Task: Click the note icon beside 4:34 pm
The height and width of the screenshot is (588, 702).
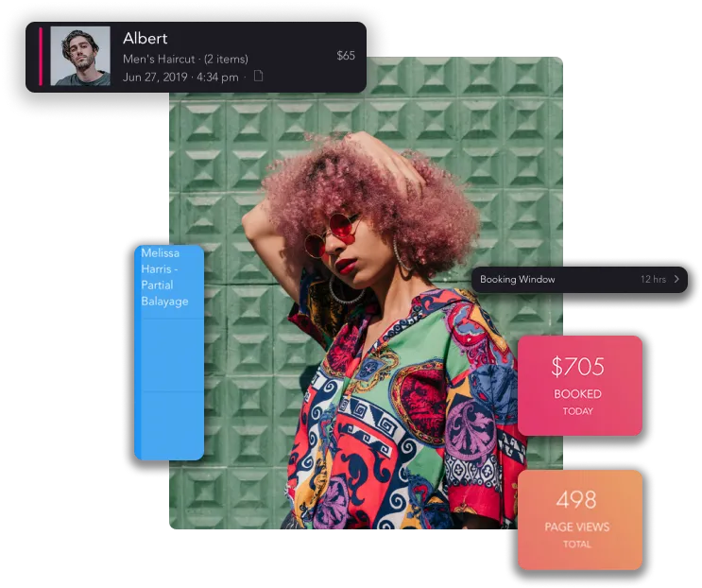Action: click(x=258, y=76)
